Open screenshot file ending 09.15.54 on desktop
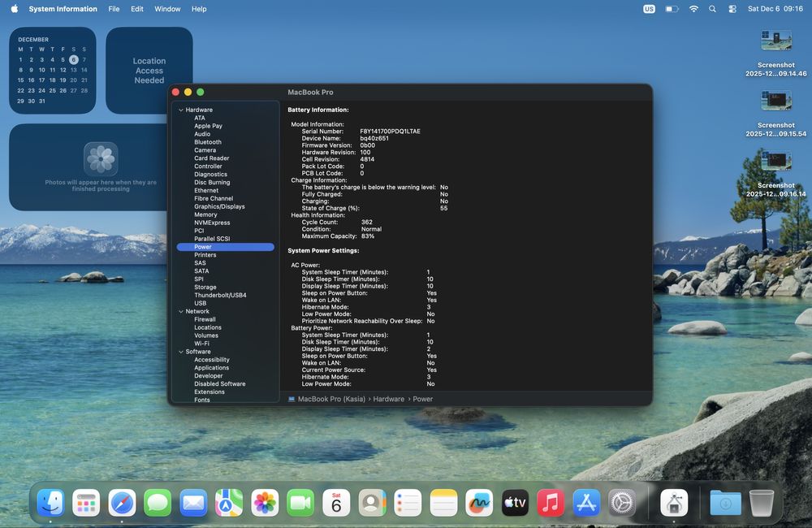This screenshot has width=812, height=528. [775, 114]
